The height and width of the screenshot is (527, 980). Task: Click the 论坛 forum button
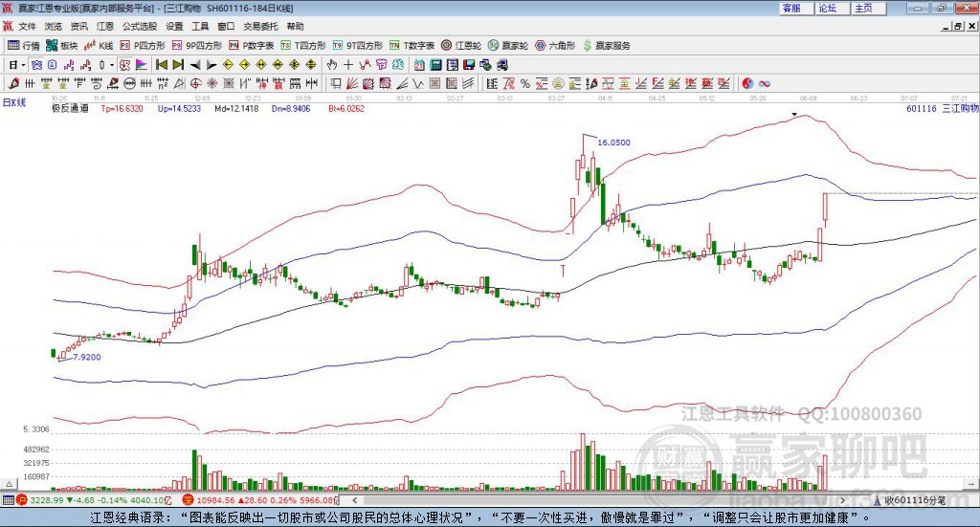(833, 8)
